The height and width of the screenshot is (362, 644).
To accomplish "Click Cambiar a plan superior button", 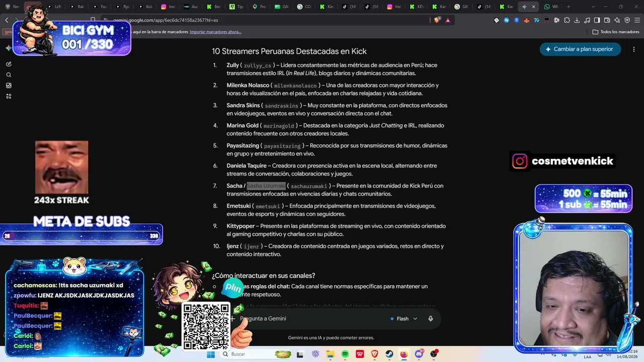I will click(580, 49).
